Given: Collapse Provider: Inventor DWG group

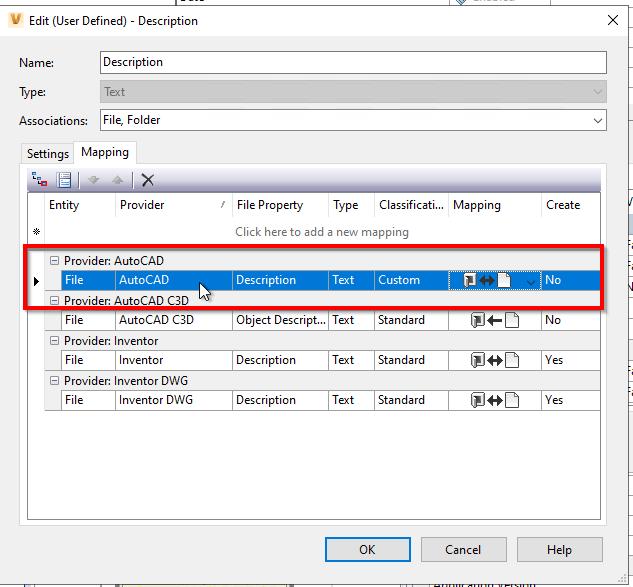Looking at the screenshot, I should click(x=54, y=381).
